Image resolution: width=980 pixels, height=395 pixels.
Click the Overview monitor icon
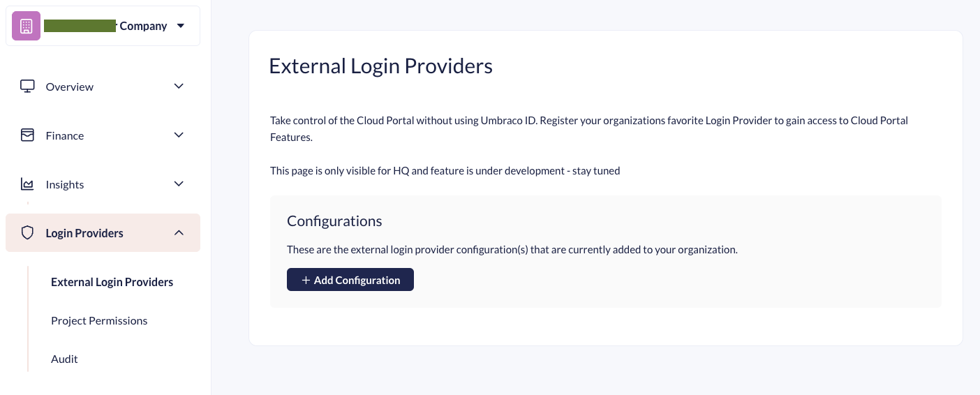coord(27,87)
